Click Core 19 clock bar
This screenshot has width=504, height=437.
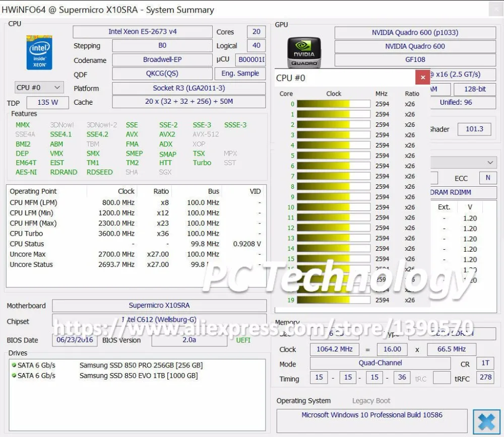pos(333,300)
